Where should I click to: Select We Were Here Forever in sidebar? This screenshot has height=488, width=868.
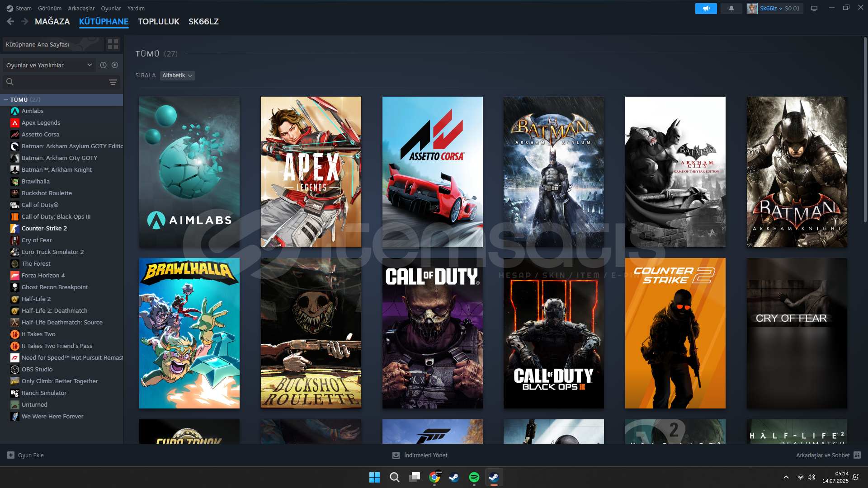(x=52, y=417)
